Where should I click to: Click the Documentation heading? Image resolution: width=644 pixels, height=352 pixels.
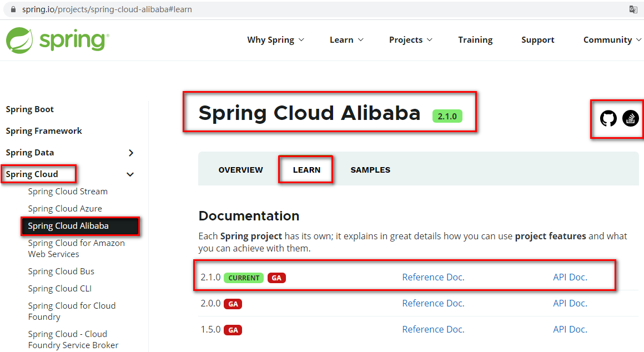[249, 216]
